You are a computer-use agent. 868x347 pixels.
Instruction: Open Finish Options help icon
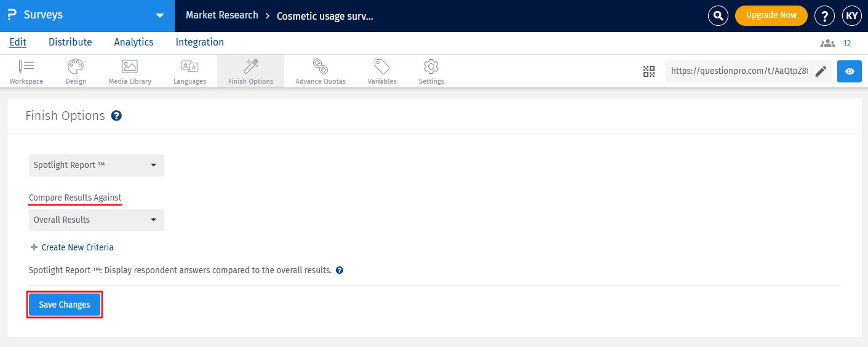tap(116, 116)
